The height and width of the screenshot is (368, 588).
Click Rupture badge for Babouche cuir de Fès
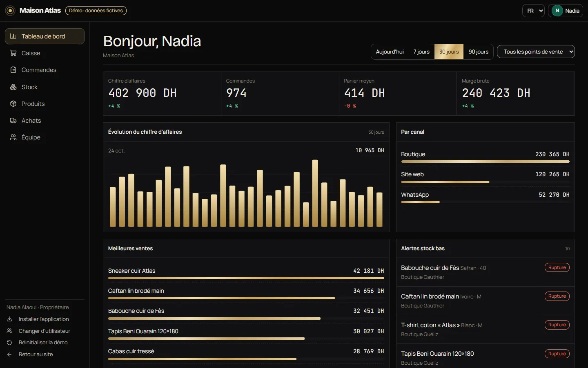tap(557, 267)
